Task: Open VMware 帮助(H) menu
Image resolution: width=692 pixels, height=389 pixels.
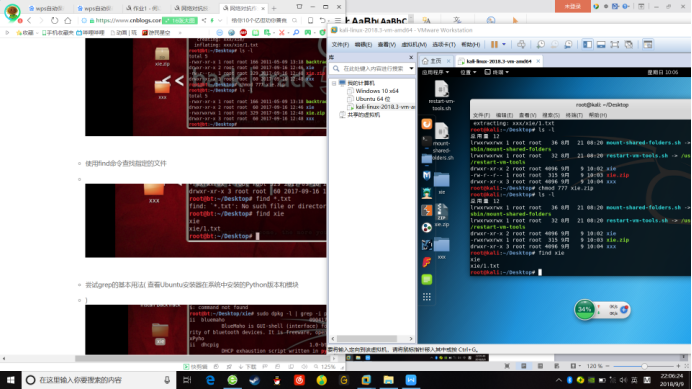Action: click(x=470, y=45)
